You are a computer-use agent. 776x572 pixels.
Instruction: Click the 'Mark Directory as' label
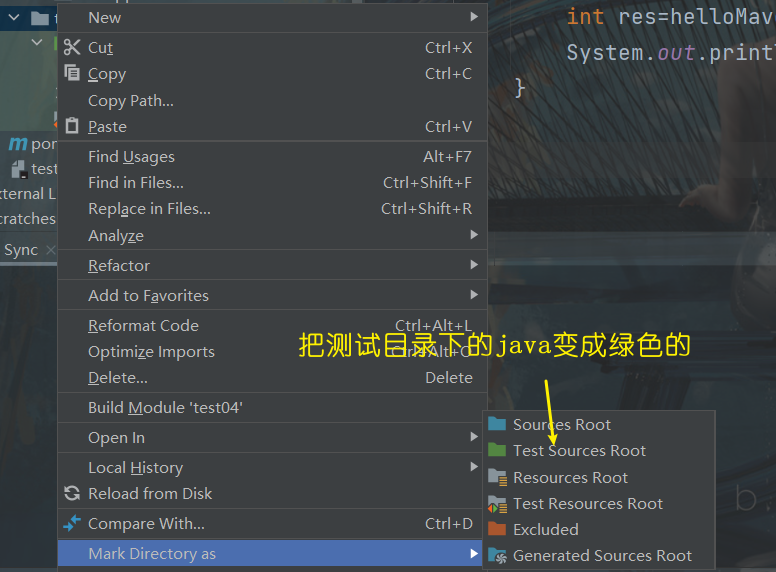[152, 554]
